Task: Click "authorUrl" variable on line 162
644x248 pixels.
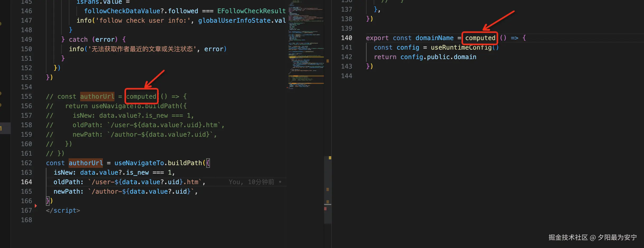Action: [x=86, y=163]
